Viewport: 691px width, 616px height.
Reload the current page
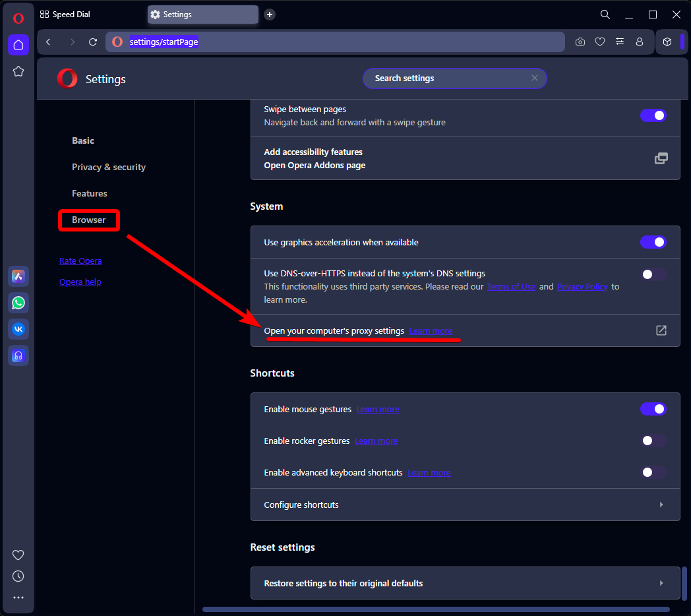pos(92,42)
